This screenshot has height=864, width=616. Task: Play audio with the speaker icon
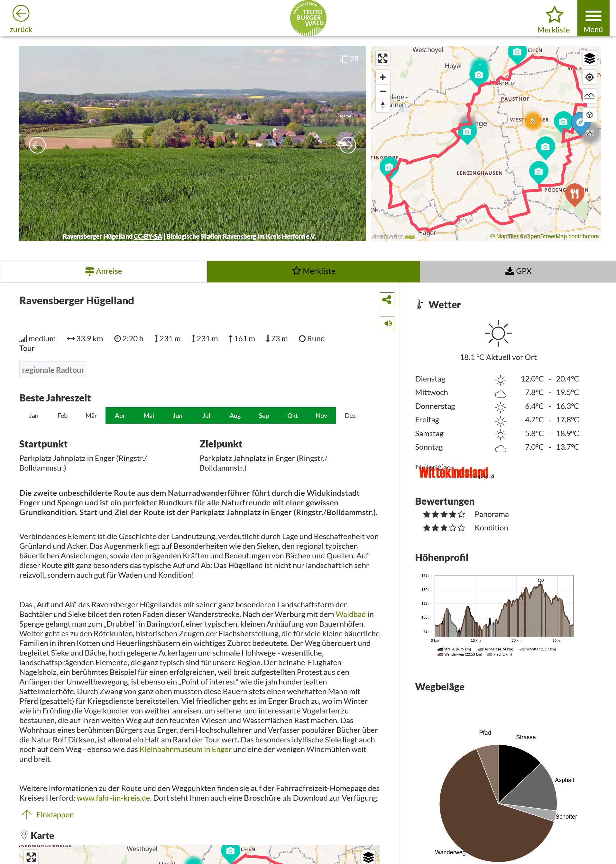[387, 324]
